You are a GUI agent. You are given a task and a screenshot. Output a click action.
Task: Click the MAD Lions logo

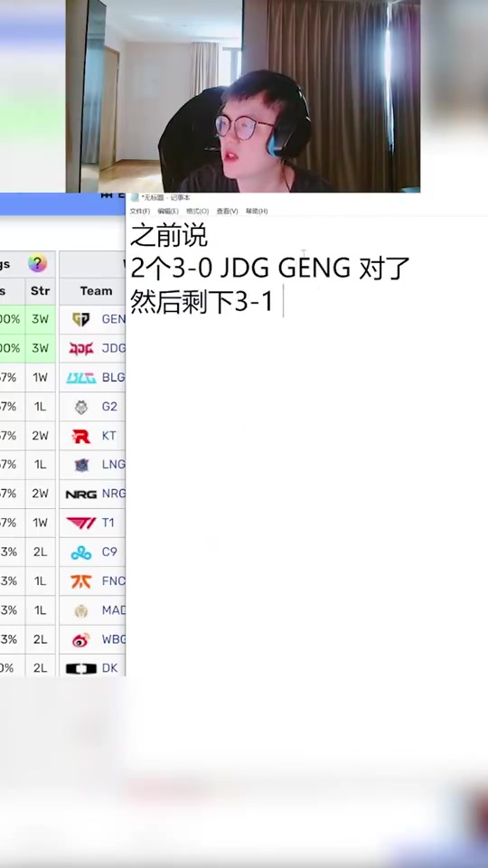point(80,610)
